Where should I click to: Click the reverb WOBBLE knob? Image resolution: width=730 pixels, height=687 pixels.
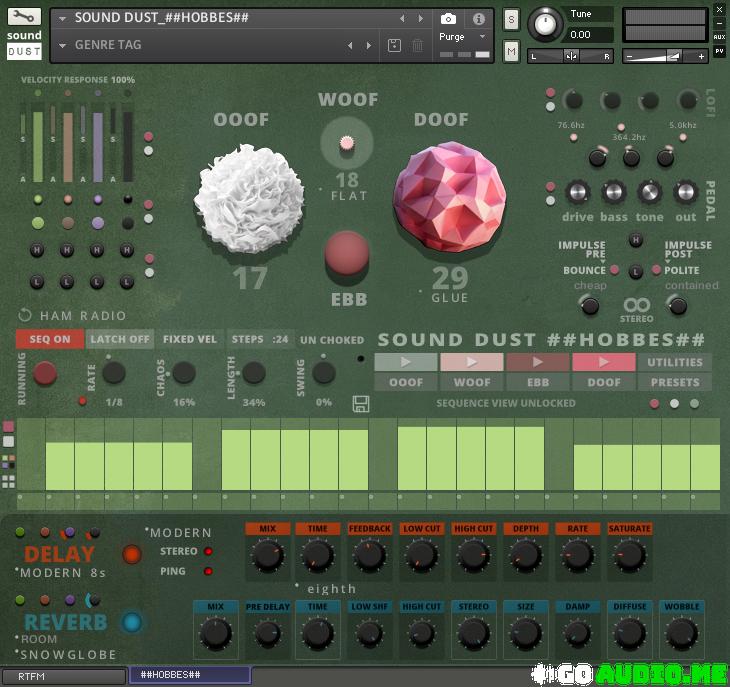682,633
